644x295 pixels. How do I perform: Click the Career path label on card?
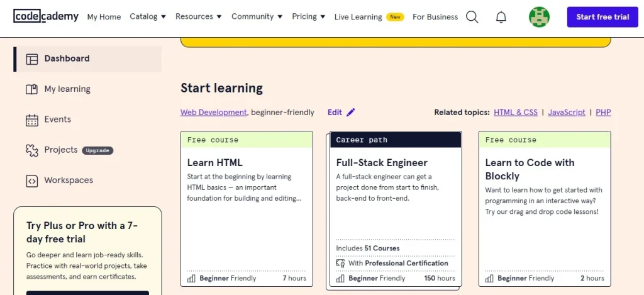tap(362, 140)
